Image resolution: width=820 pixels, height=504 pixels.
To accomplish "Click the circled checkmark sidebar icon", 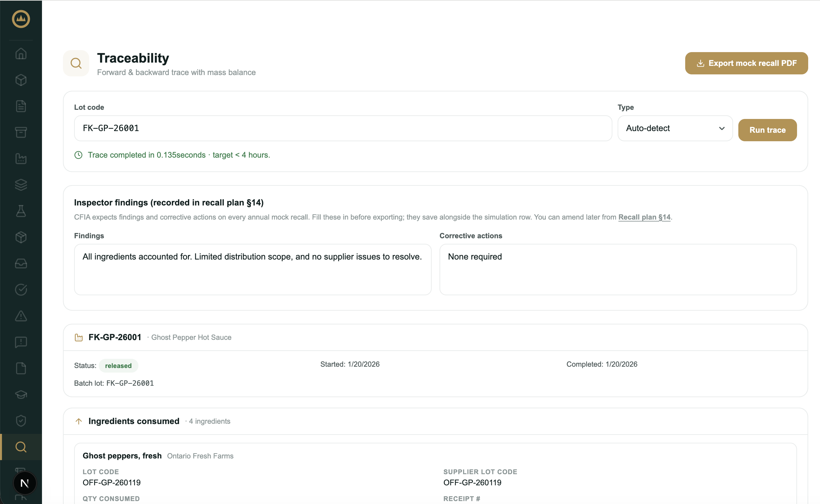I will [21, 290].
